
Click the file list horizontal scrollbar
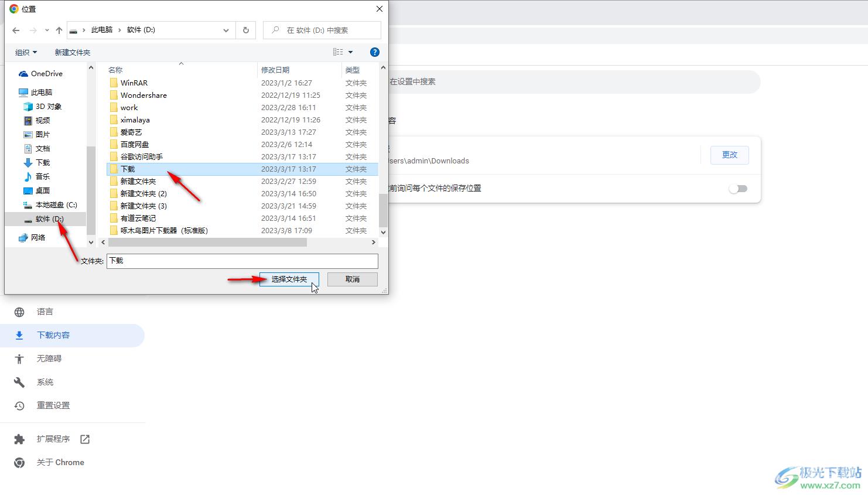(x=207, y=242)
